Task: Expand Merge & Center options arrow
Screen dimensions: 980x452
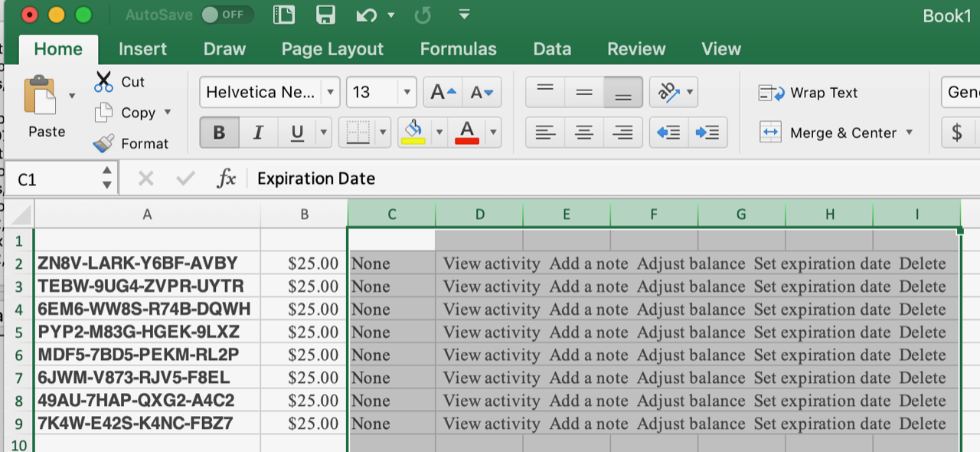Action: click(910, 133)
